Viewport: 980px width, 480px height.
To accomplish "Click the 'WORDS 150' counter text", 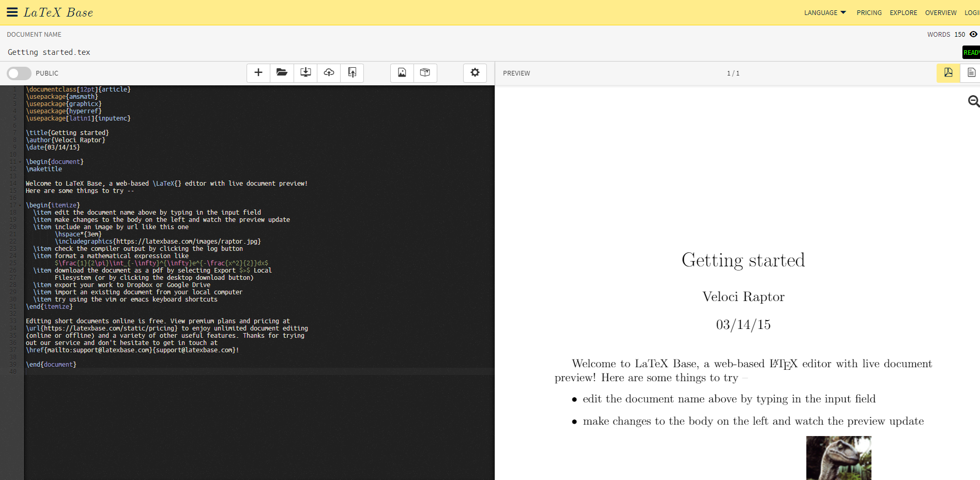I will (946, 35).
